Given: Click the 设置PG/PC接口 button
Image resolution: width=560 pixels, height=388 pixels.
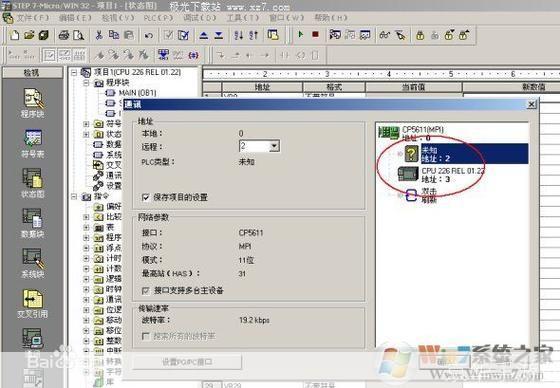Looking at the screenshot, I should point(187,362).
